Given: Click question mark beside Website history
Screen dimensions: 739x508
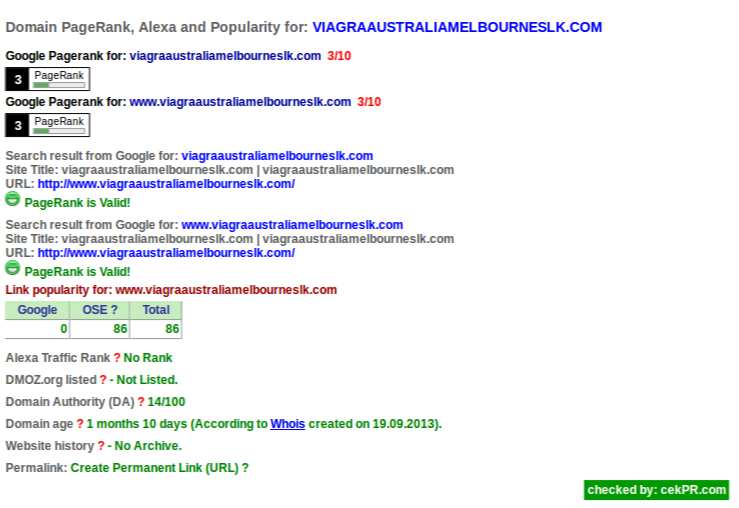Looking at the screenshot, I should (101, 446).
